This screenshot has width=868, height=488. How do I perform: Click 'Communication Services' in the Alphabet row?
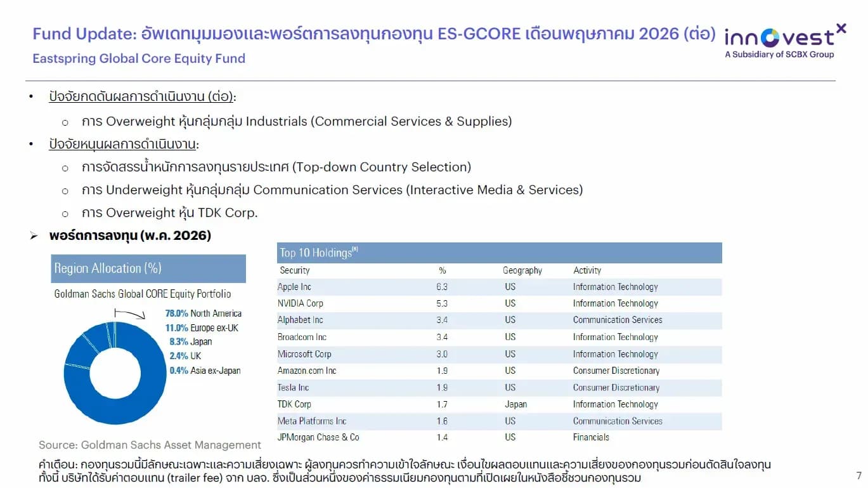pyautogui.click(x=618, y=320)
